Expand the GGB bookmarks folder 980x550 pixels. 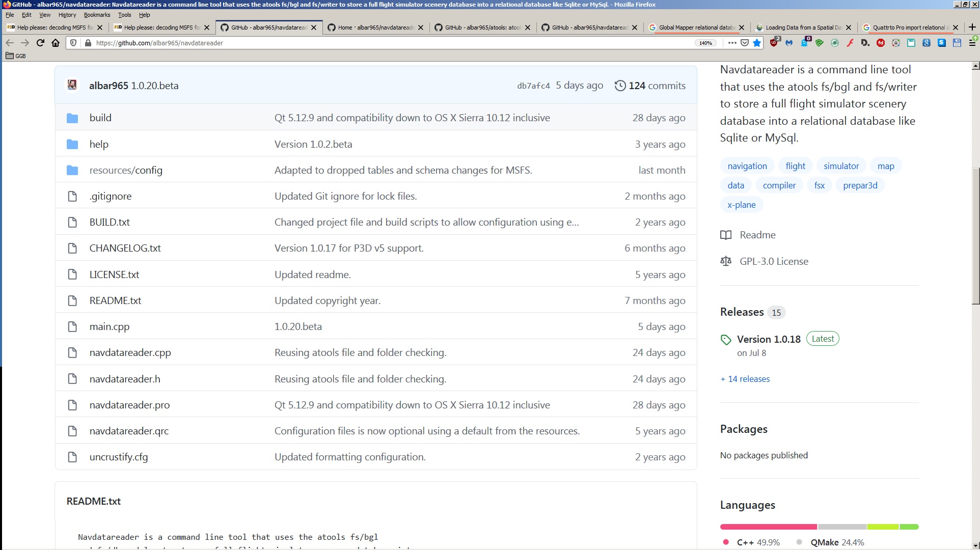[16, 56]
